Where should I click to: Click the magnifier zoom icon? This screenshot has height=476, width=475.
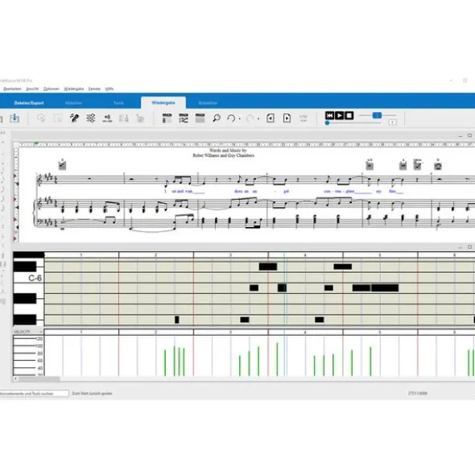217,118
